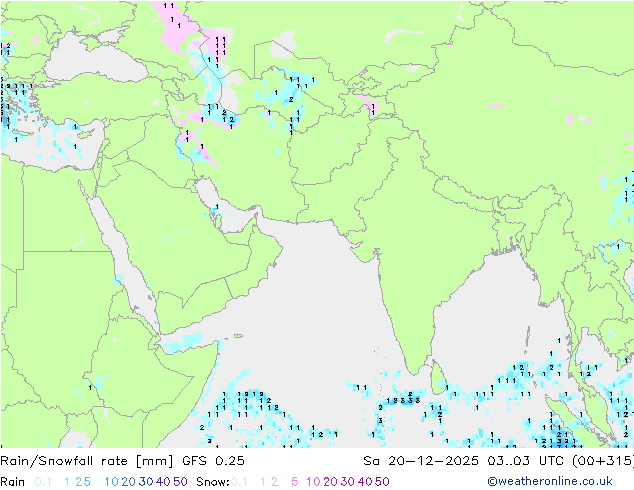The image size is (634, 490).
Task: Select the rain legend value 50
Action: point(180,482)
